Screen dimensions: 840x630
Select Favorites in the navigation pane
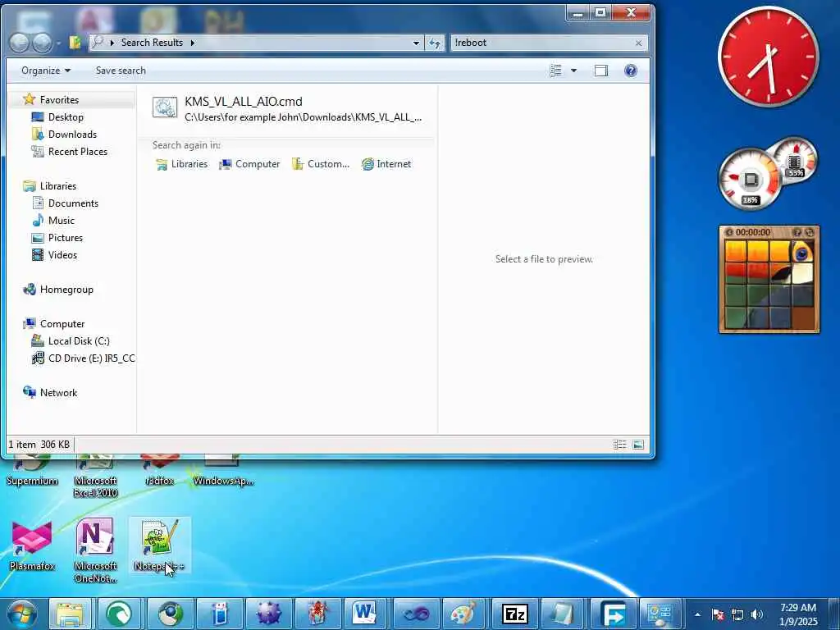(59, 99)
